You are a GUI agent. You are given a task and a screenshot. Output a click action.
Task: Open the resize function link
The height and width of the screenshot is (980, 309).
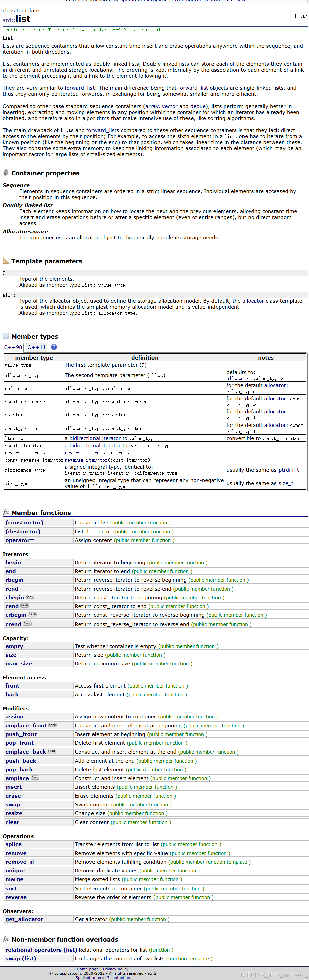click(14, 813)
